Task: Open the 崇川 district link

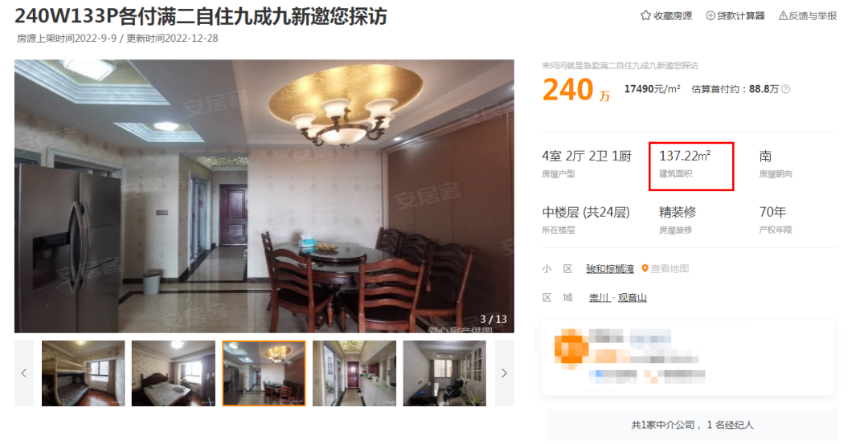Action: [x=600, y=298]
